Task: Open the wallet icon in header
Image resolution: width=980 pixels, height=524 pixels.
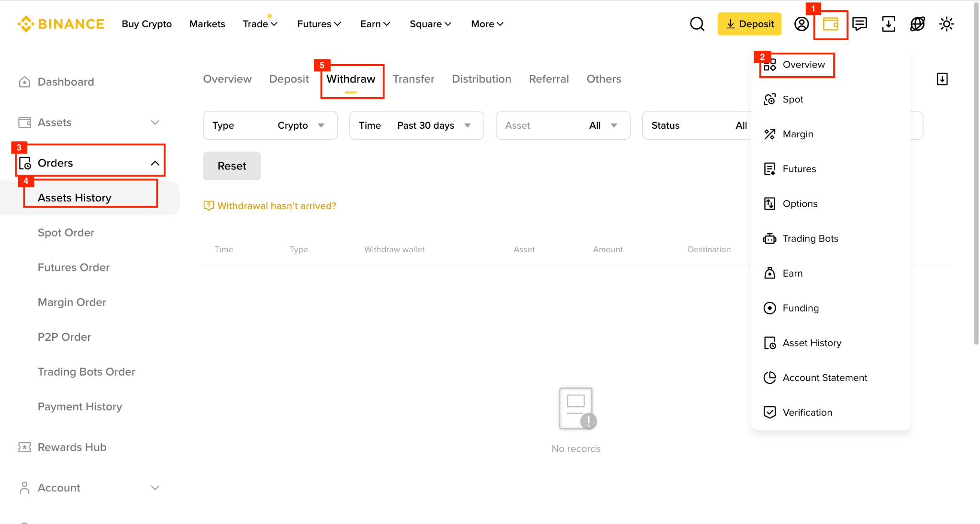Action: click(831, 24)
